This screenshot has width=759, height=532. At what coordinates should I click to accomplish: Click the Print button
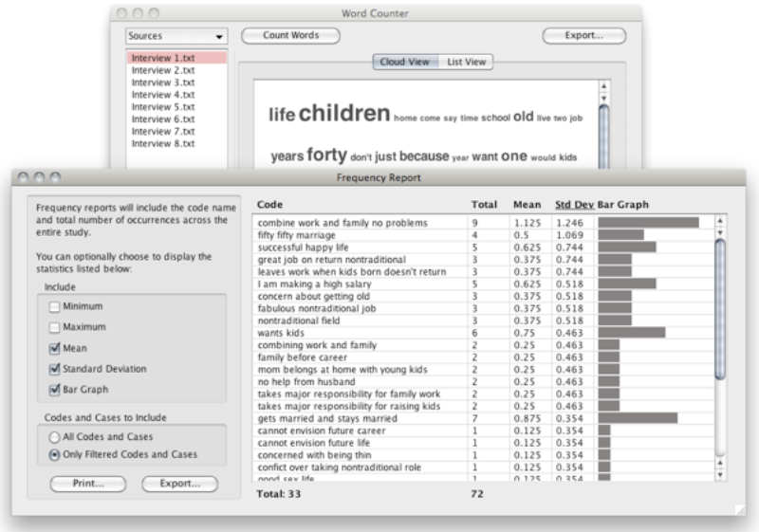[x=88, y=484]
